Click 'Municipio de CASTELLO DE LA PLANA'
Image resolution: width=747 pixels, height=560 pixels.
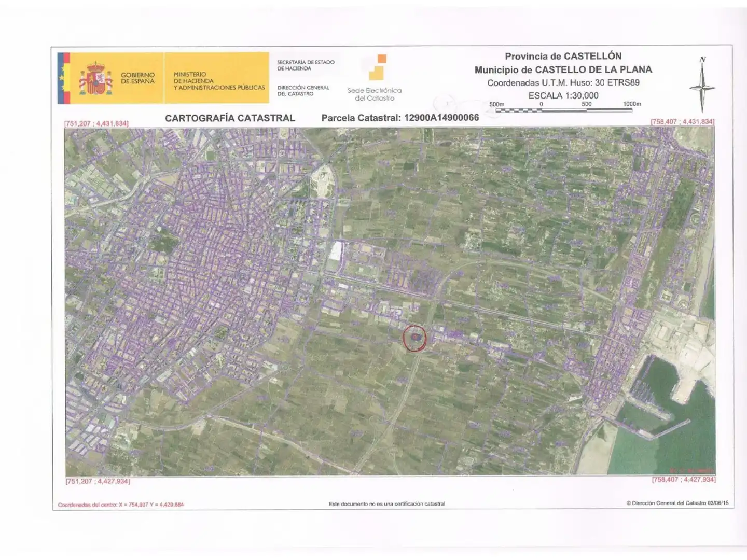tap(563, 69)
